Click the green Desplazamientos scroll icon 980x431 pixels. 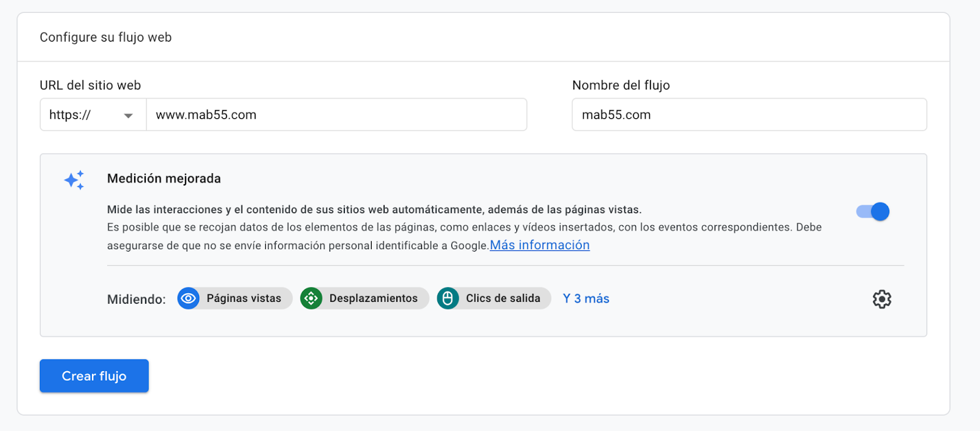(311, 299)
